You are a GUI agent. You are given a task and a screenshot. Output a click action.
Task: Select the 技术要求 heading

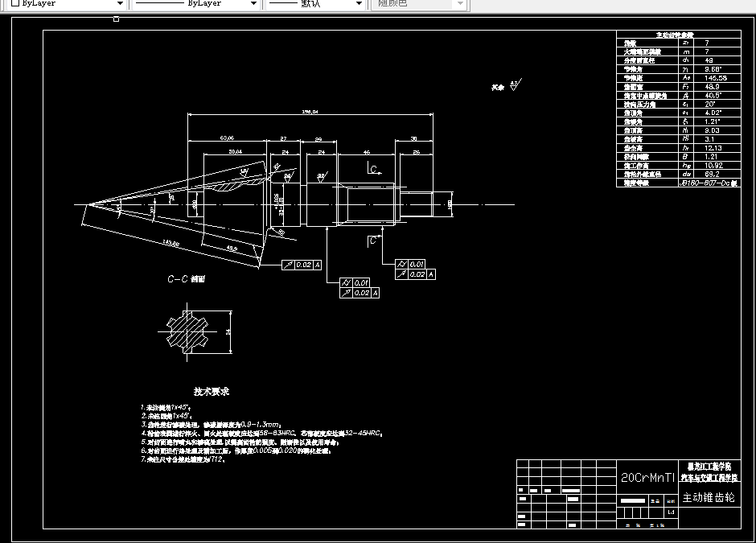pyautogui.click(x=212, y=392)
